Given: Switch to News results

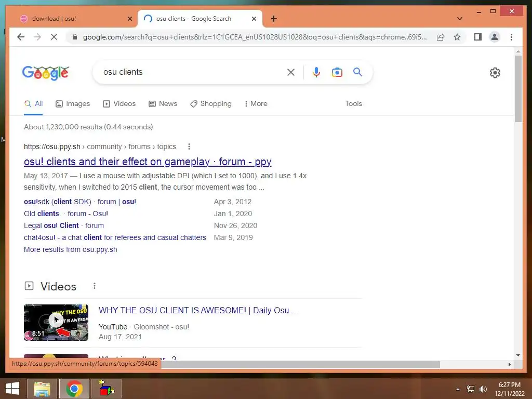Looking at the screenshot, I should (x=163, y=104).
